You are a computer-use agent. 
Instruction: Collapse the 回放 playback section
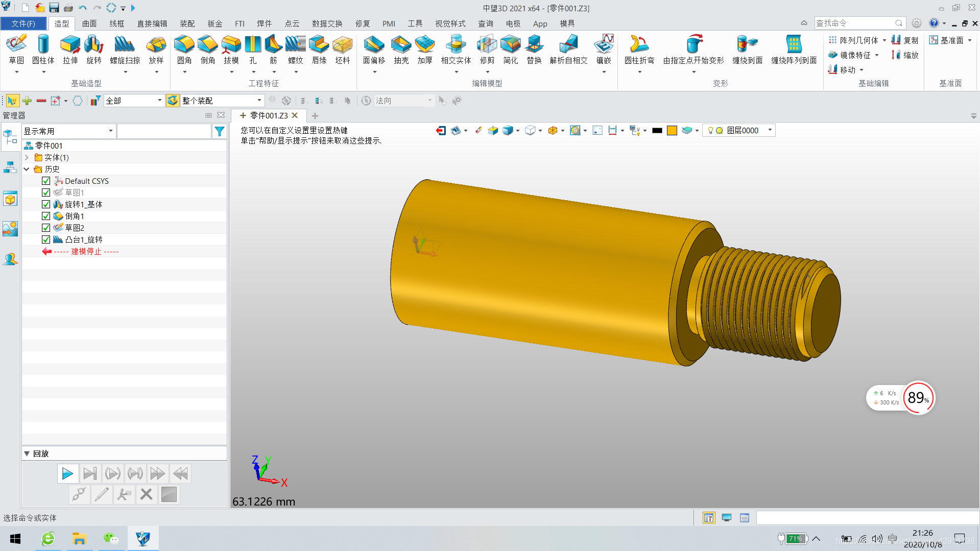(27, 453)
